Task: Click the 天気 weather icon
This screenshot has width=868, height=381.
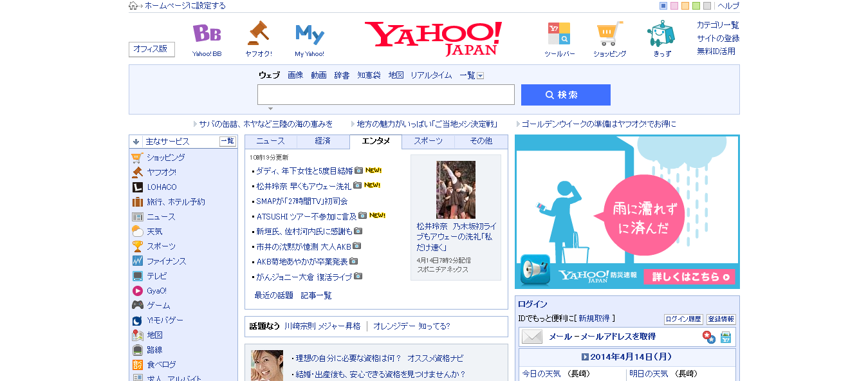Action: pyautogui.click(x=137, y=232)
